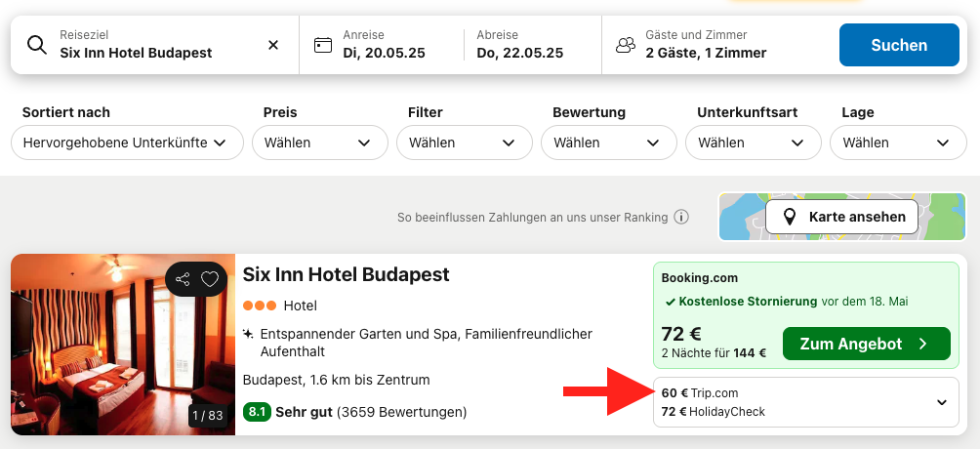The height and width of the screenshot is (449, 980).
Task: Click the Reiseziel destination input field
Action: pyautogui.click(x=154, y=45)
